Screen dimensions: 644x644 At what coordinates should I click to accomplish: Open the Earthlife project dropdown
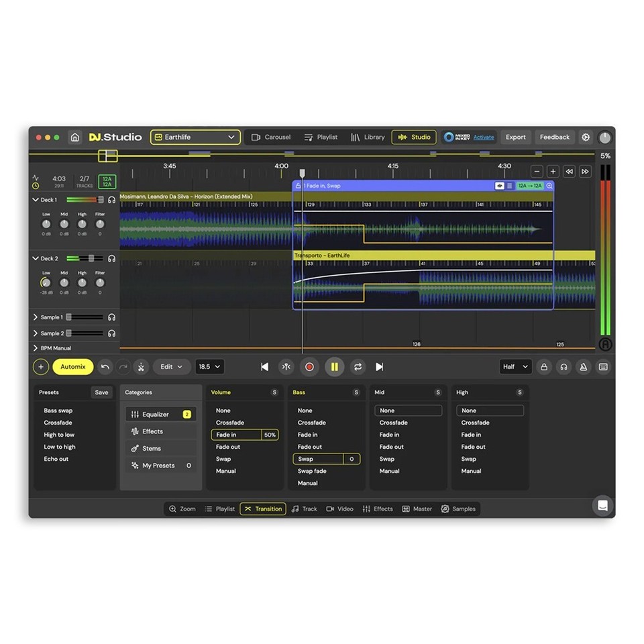195,137
